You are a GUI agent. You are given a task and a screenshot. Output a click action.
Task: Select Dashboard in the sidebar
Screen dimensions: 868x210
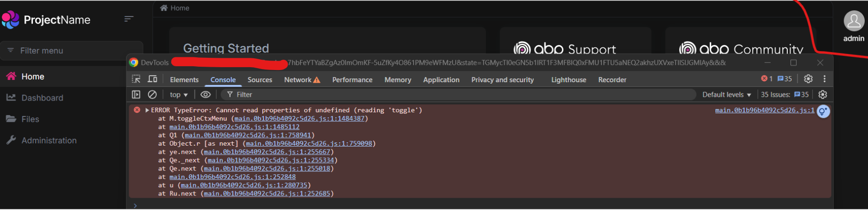point(42,98)
